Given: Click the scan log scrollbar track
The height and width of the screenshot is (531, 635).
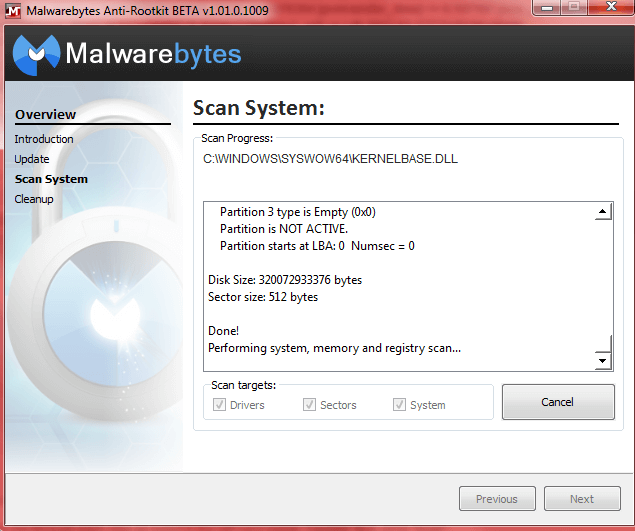Looking at the screenshot, I should coord(603,277).
